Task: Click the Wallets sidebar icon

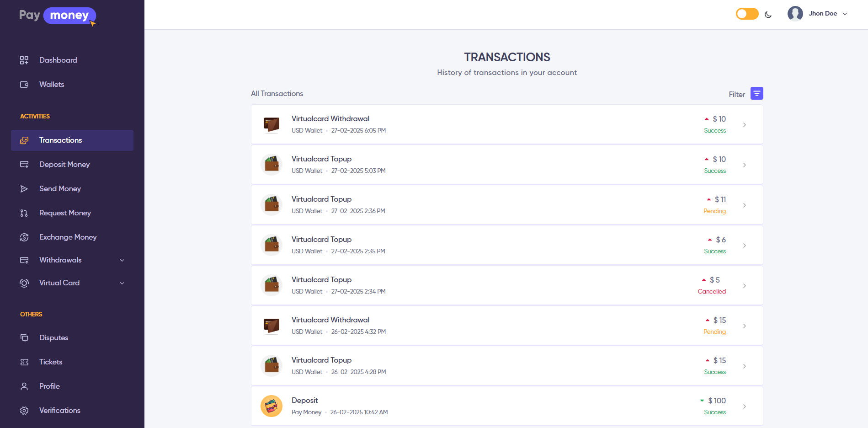Action: [24, 85]
